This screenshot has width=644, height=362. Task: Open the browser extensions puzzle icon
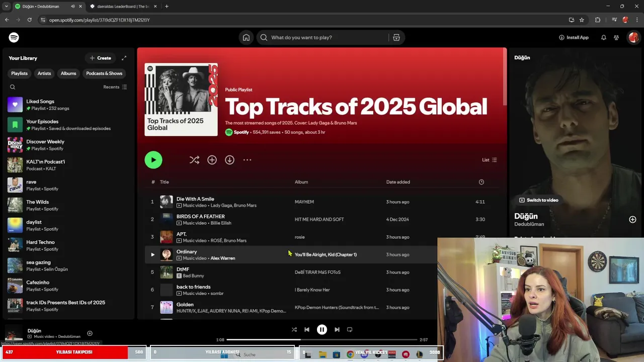coord(598,20)
